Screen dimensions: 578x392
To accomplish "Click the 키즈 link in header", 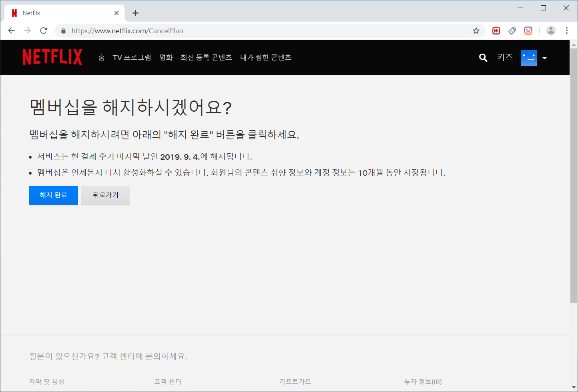I will 505,57.
